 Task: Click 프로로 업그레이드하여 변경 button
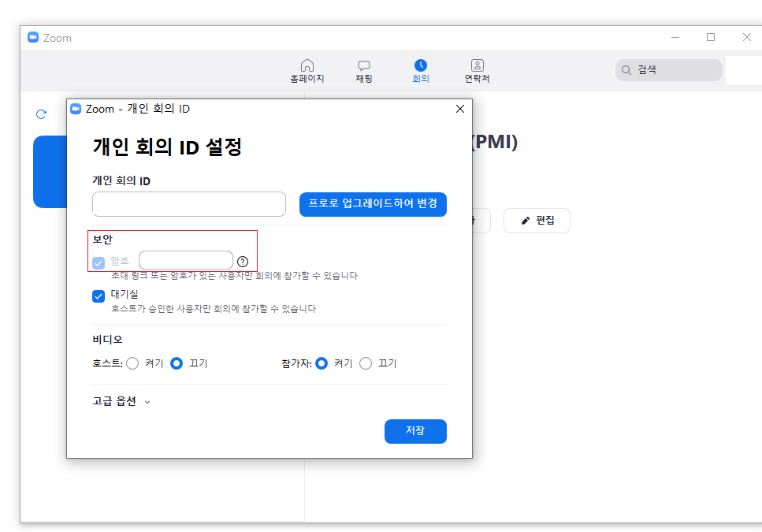pyautogui.click(x=373, y=204)
